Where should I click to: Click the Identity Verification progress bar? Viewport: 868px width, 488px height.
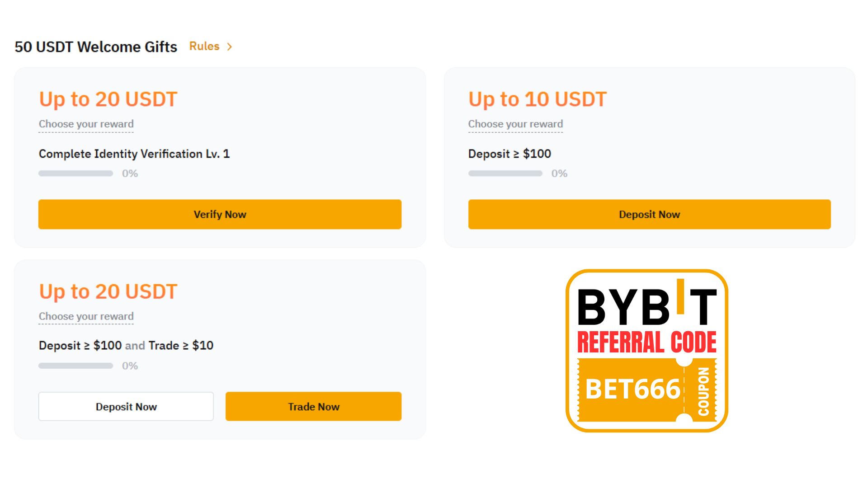[75, 174]
